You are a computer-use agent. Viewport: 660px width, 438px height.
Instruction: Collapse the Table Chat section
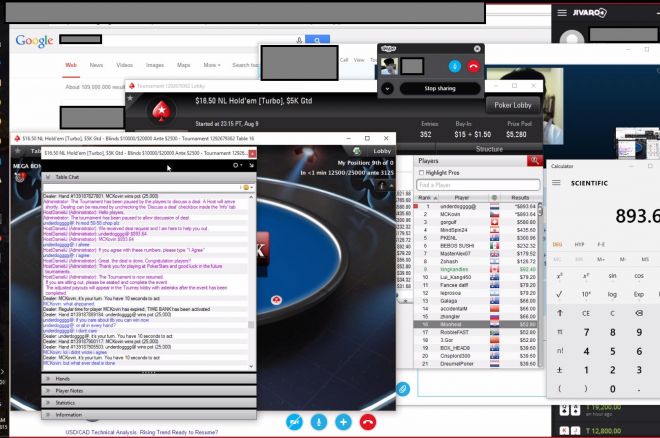[x=149, y=177]
